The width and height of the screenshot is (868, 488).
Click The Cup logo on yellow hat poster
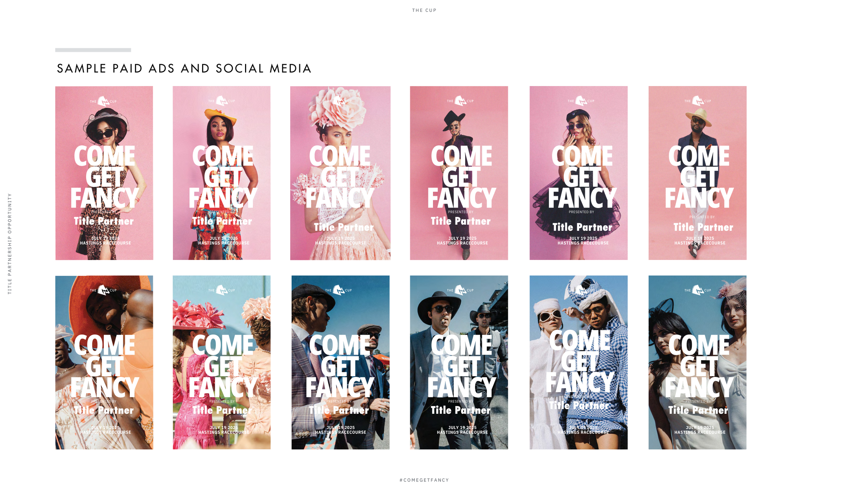click(222, 101)
